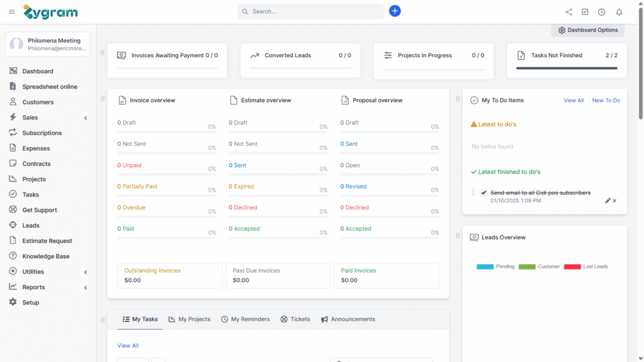
Task: Open the notifications bell icon
Action: [619, 12]
